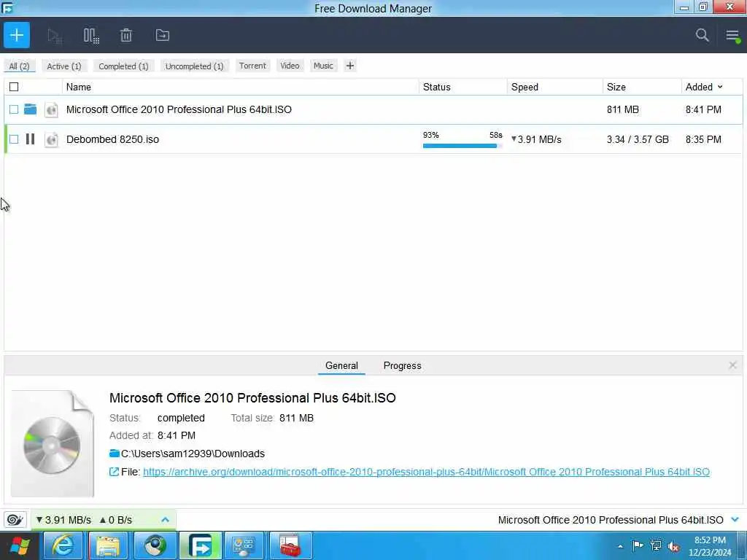Click large disc thumbnail in details panel
The height and width of the screenshot is (560, 747).
coord(53,444)
